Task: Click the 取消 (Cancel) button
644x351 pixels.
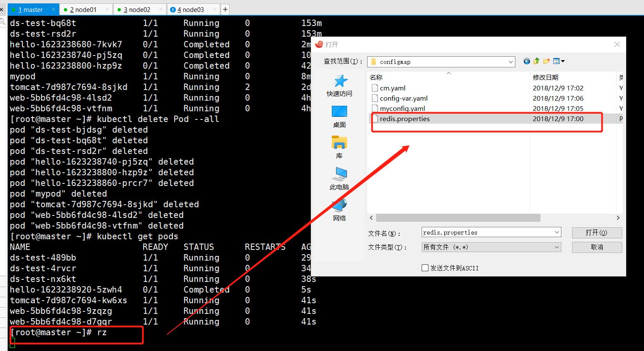Action: [597, 247]
